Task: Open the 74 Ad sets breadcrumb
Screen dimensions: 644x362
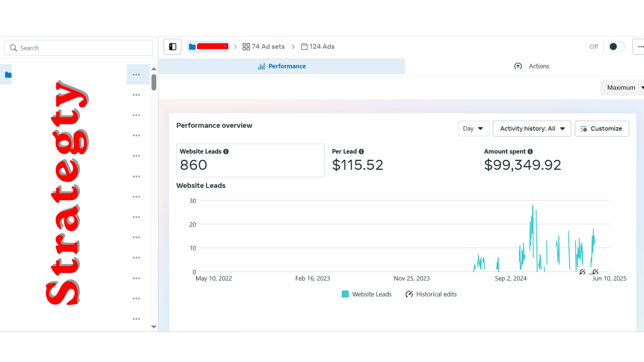Action: coord(264,47)
